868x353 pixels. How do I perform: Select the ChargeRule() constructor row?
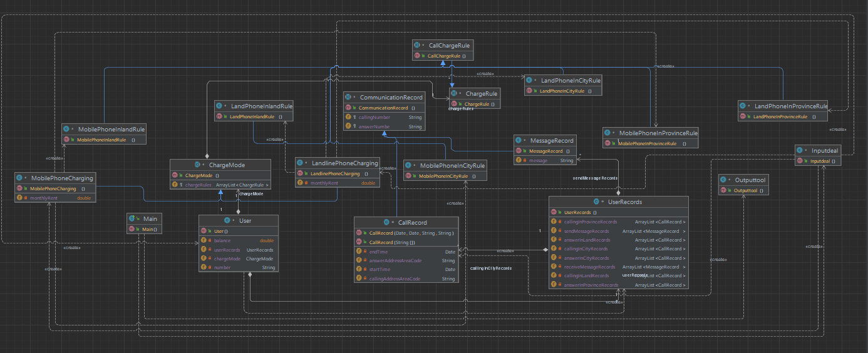(475, 104)
